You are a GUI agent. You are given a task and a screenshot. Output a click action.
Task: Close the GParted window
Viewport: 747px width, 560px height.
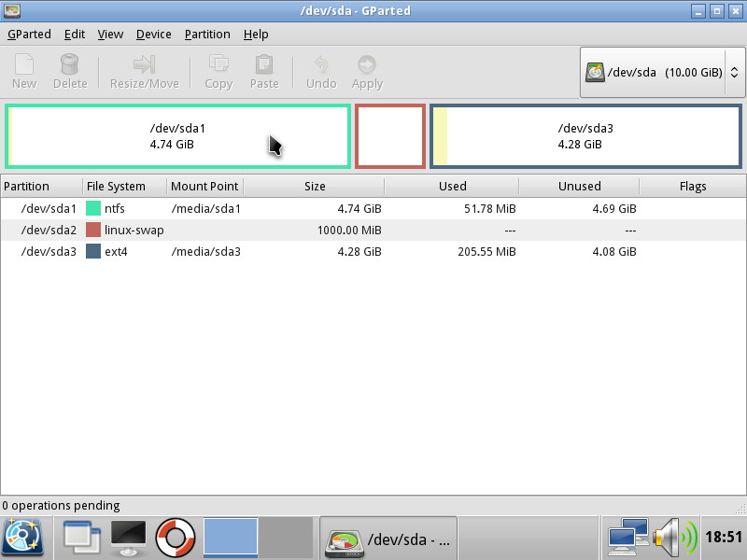coord(735,11)
